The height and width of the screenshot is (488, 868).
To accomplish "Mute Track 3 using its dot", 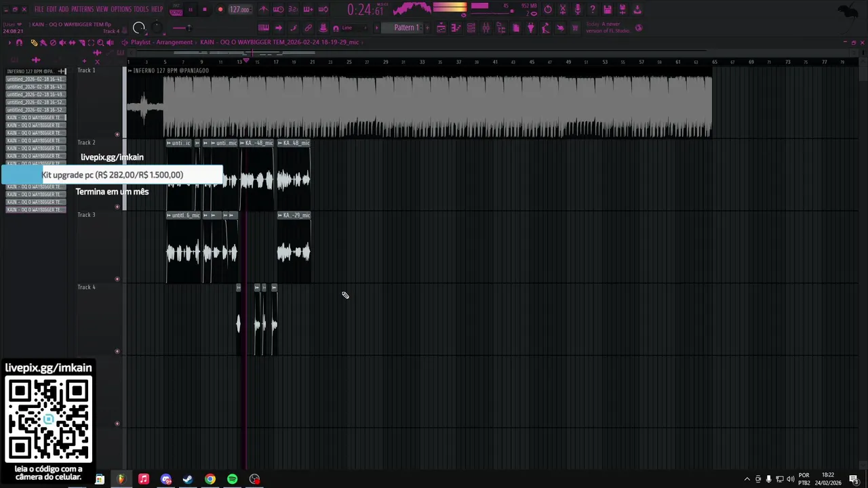I will pos(117,279).
